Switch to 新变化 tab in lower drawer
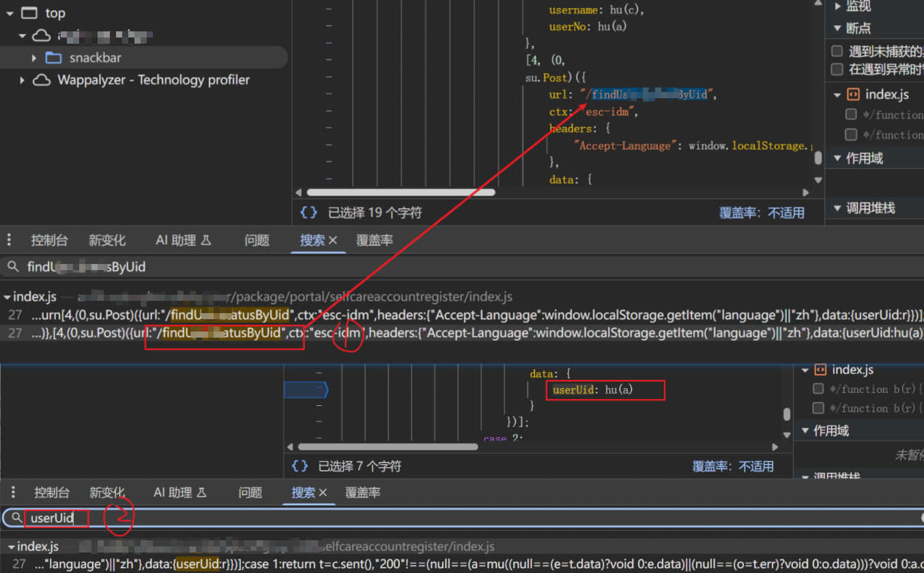 [108, 493]
